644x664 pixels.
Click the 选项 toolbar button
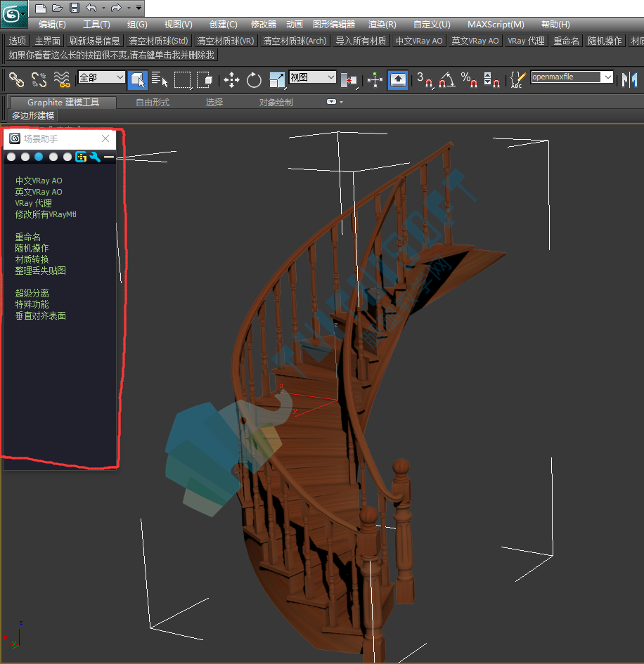tap(18, 41)
